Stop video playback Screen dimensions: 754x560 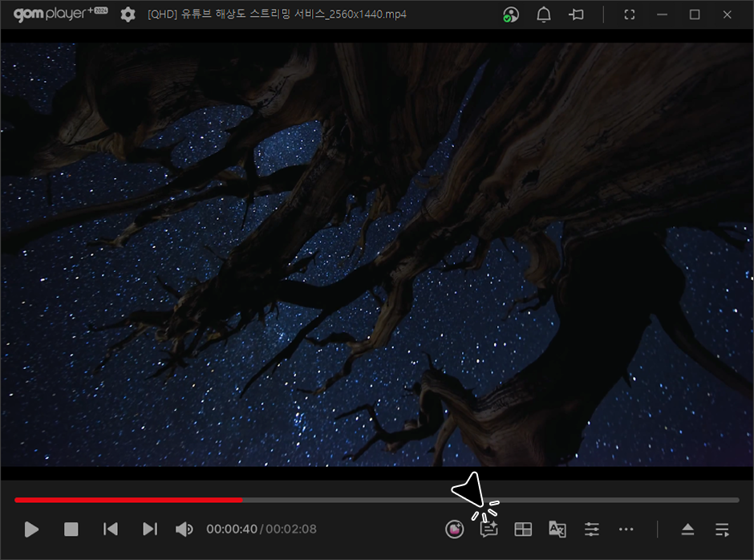pos(71,530)
